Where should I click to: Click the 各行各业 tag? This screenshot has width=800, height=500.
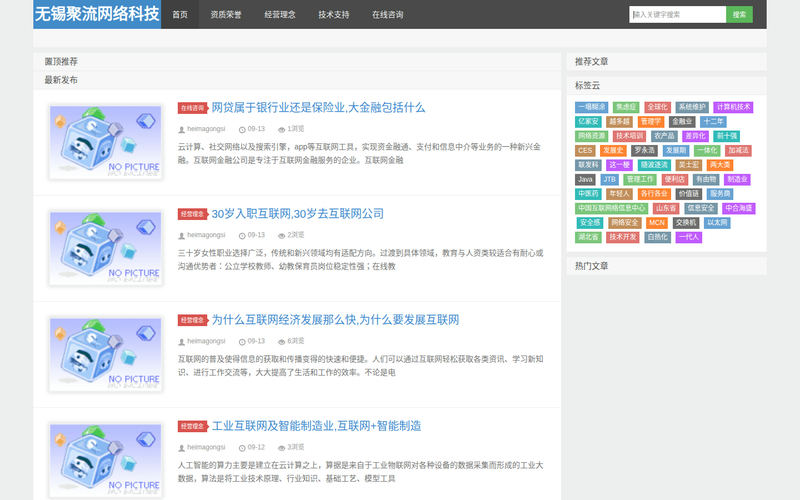coord(654,193)
